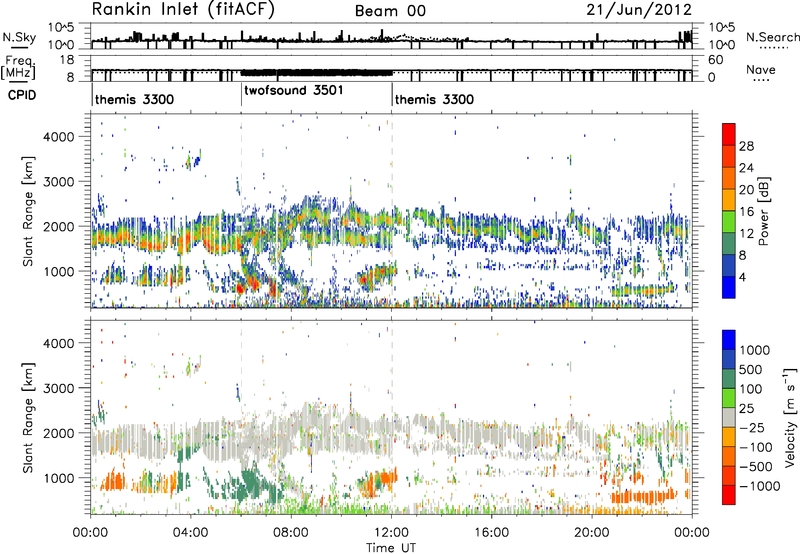
Task: Pick the gray −25 to 25 Velocity colorbar segment
Action: coord(729,417)
